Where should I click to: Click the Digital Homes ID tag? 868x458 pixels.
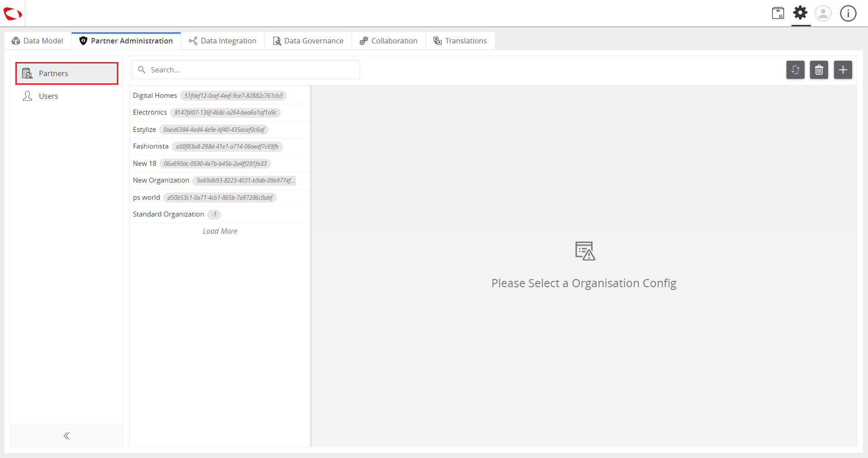pos(233,96)
